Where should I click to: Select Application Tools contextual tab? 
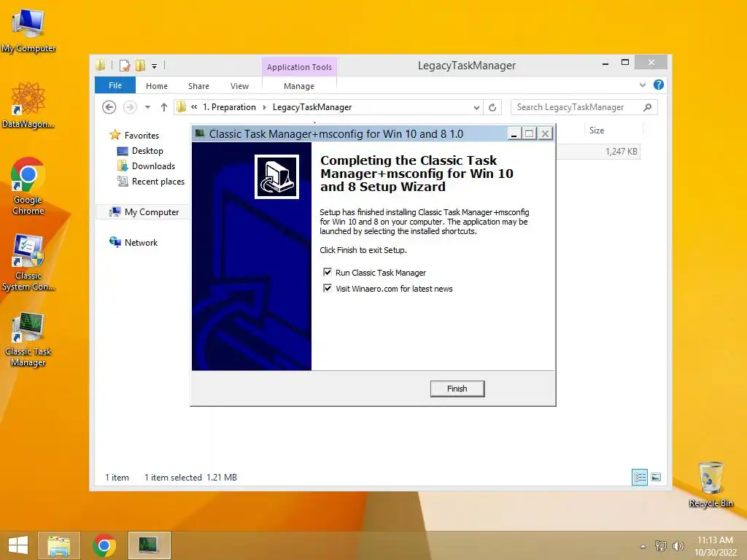[299, 67]
